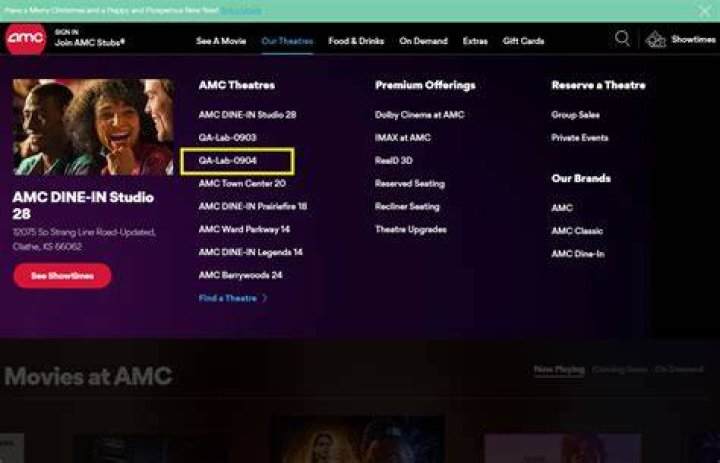Click the See Showtimes button
The image size is (720, 463).
click(62, 276)
